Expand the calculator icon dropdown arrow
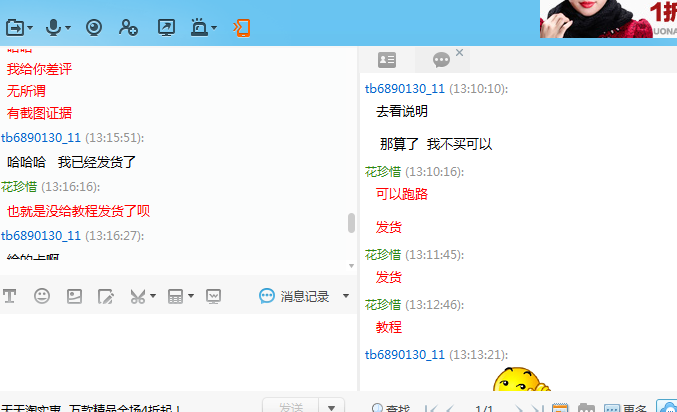The width and height of the screenshot is (677, 412). click(x=191, y=296)
